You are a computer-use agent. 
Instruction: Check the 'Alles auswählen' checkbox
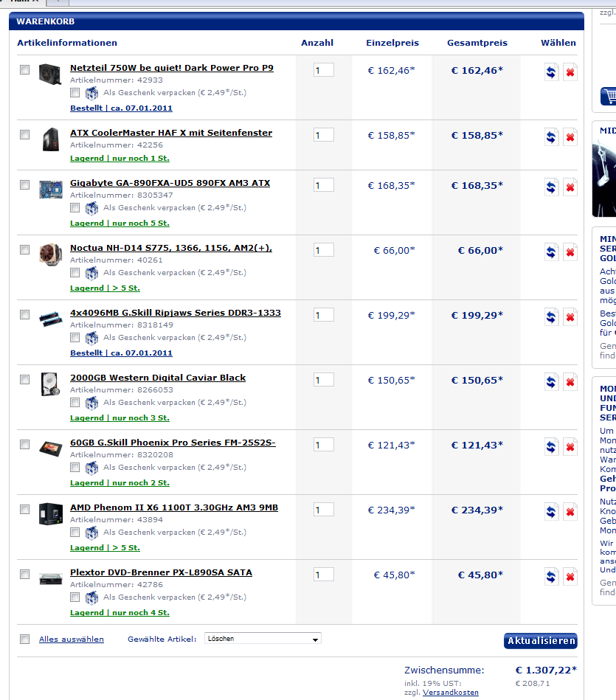[24, 640]
